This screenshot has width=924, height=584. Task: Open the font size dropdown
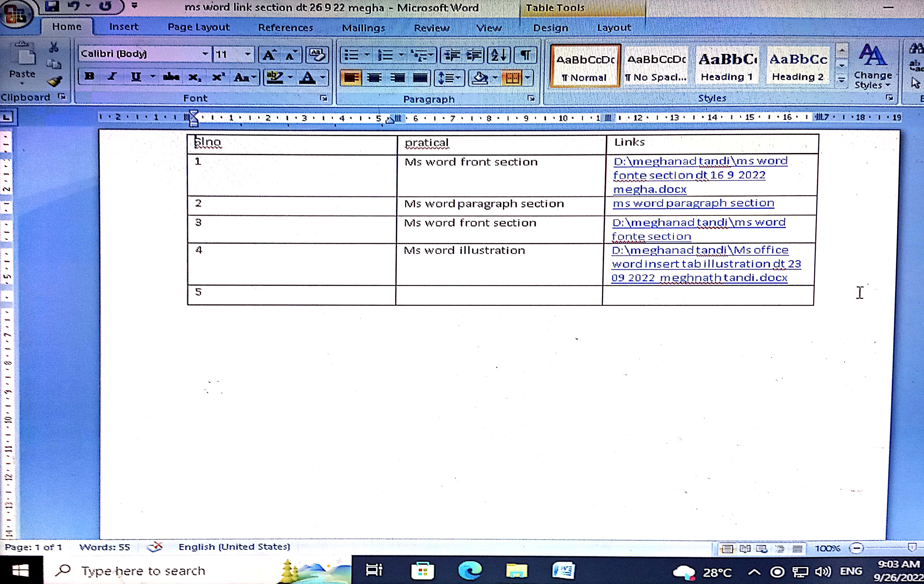247,54
